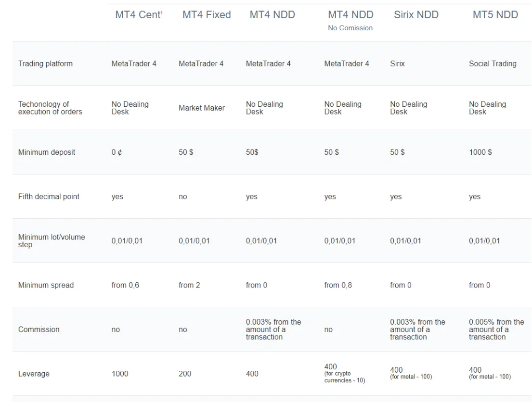532x402 pixels.
Task: Select the MT5 NDD leverage cell
Action: point(490,373)
